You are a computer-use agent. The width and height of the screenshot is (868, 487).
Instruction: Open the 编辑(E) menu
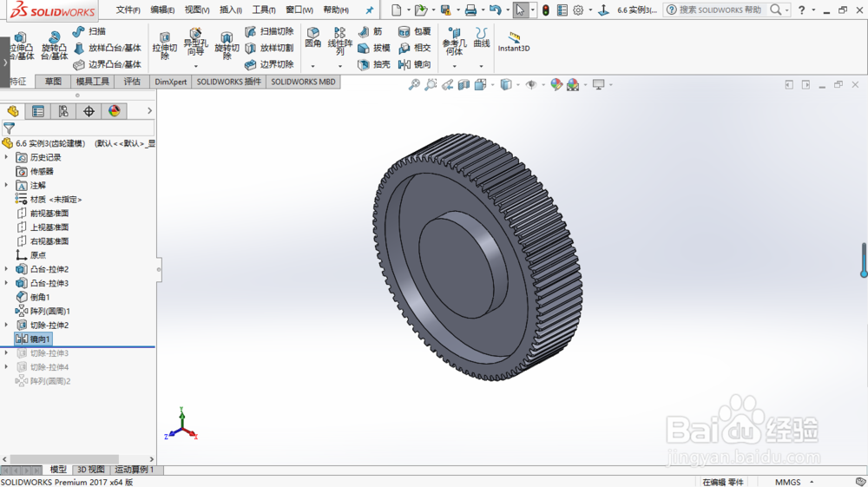[163, 10]
